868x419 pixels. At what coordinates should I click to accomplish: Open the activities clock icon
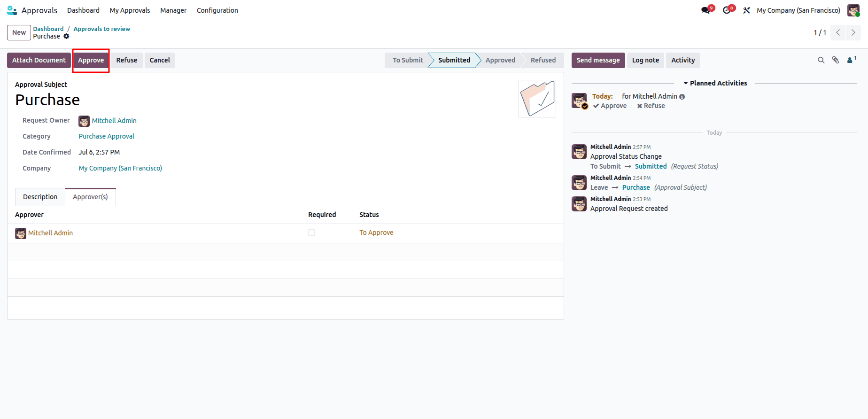(727, 10)
